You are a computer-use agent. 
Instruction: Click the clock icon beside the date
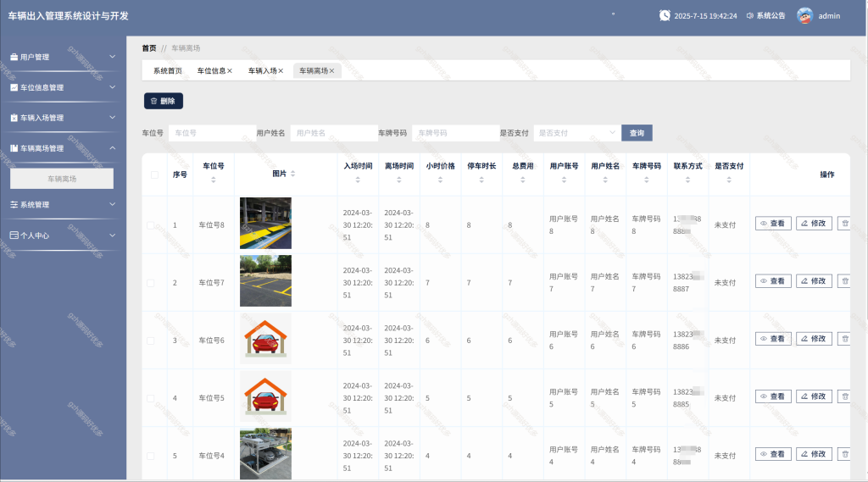(x=665, y=15)
